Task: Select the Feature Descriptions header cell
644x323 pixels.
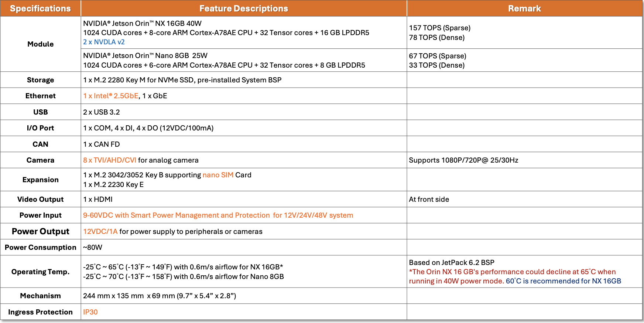Action: [x=244, y=8]
